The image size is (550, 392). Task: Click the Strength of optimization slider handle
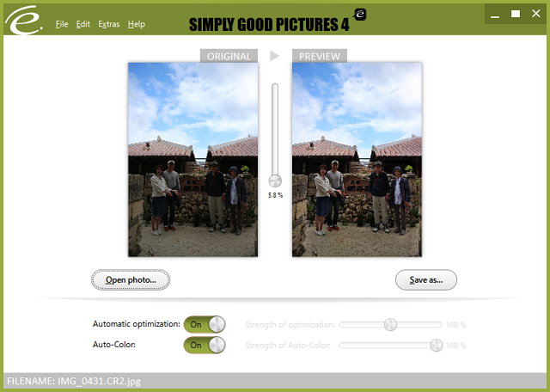click(390, 325)
